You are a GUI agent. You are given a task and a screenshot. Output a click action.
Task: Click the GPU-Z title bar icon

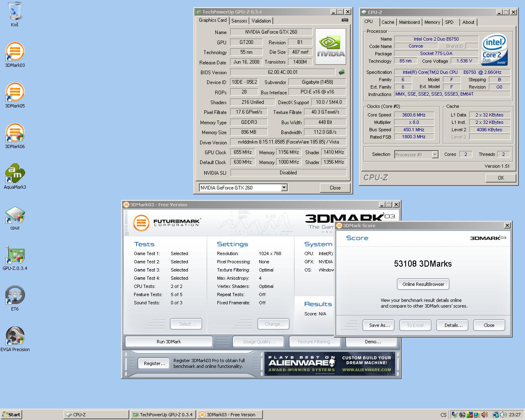(x=199, y=12)
